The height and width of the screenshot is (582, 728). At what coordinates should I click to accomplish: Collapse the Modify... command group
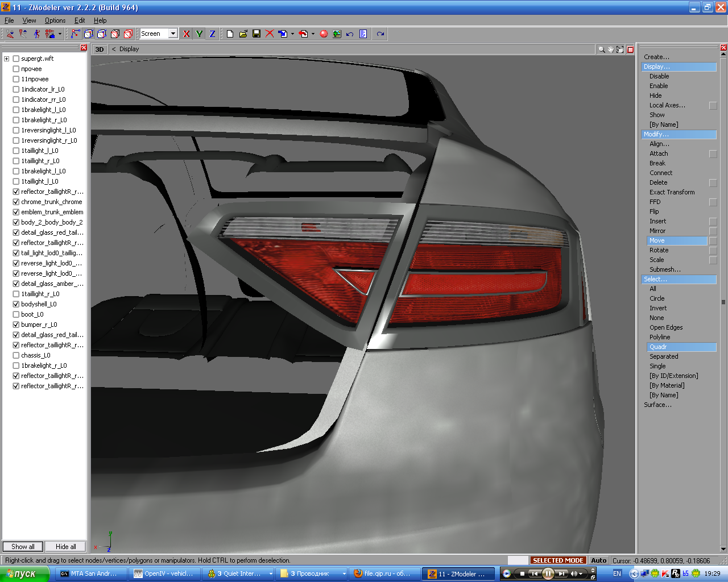[679, 134]
